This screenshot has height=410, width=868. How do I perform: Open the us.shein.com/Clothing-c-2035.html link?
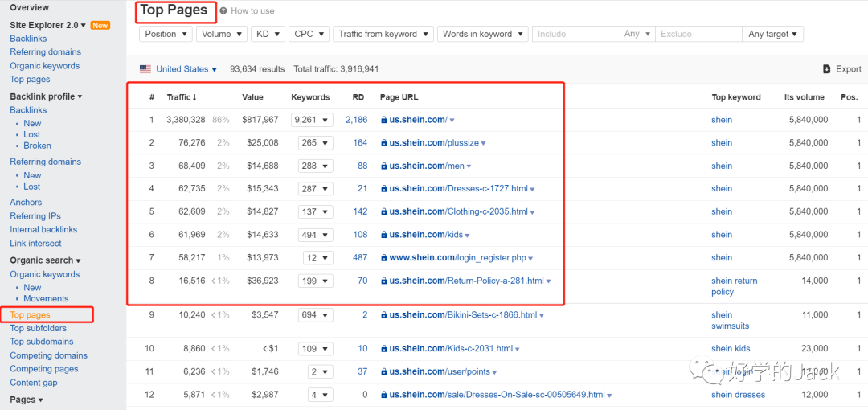[x=458, y=211]
